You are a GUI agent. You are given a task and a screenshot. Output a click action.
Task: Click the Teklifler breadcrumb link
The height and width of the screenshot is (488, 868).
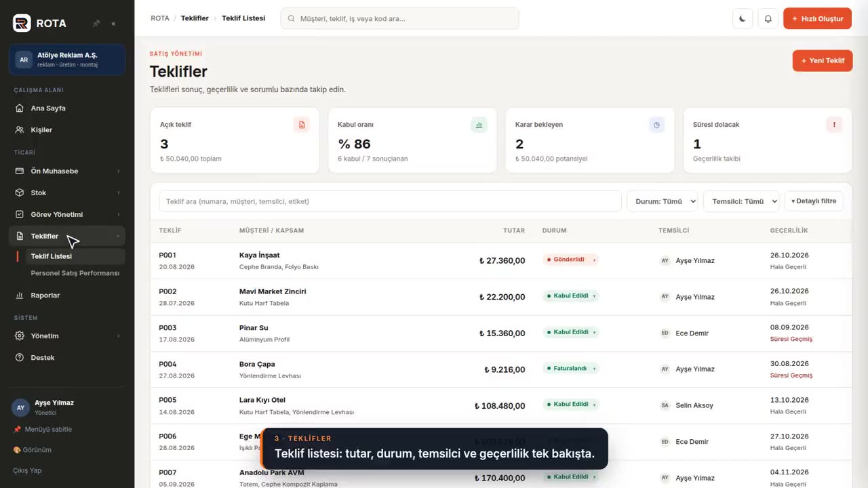tap(195, 18)
